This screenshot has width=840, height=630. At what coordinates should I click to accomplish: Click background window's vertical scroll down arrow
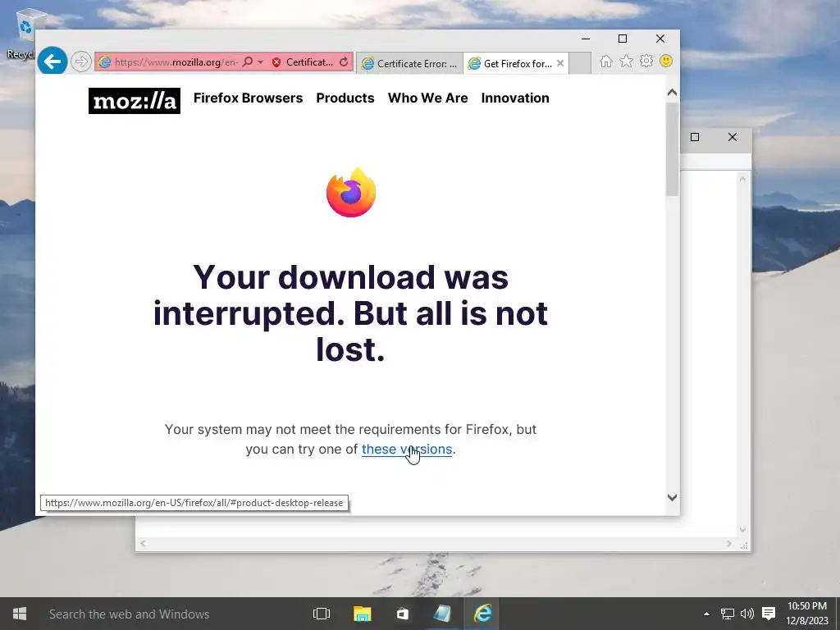[x=742, y=529]
